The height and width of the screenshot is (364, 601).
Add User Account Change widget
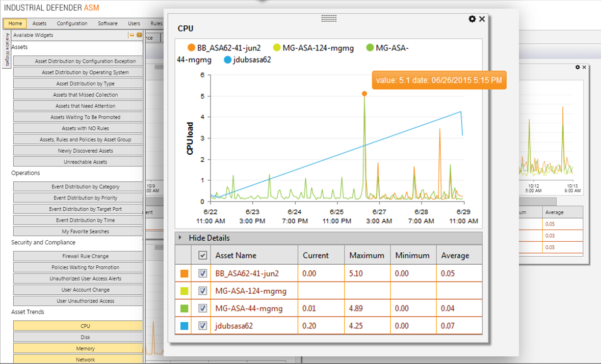(x=78, y=290)
